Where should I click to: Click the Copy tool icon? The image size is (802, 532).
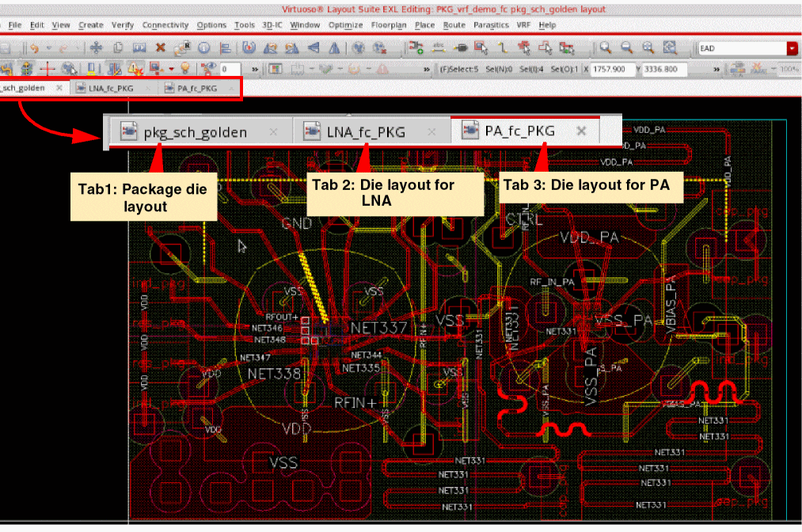pyautogui.click(x=118, y=48)
